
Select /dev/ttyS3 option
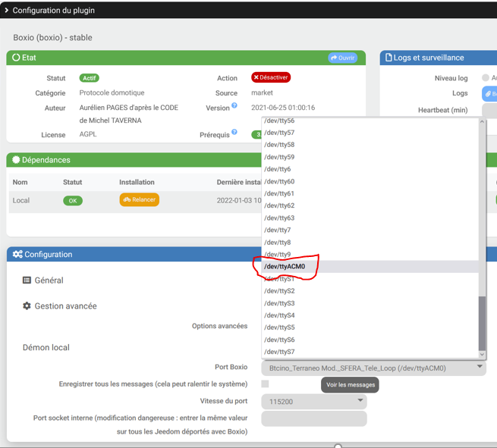pyautogui.click(x=370, y=303)
